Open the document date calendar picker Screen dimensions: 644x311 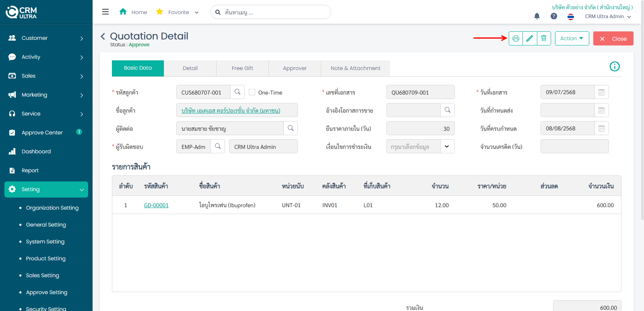pyautogui.click(x=601, y=92)
